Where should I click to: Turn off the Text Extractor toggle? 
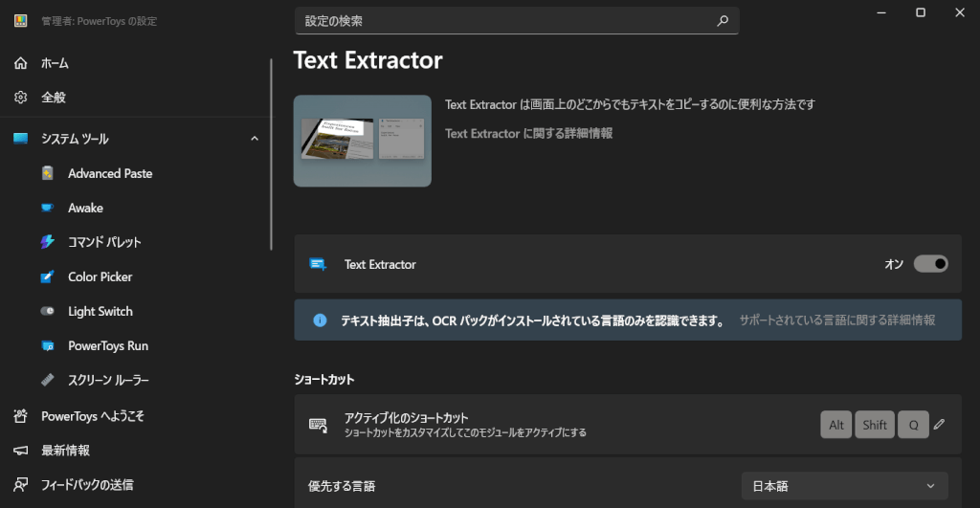[x=930, y=264]
